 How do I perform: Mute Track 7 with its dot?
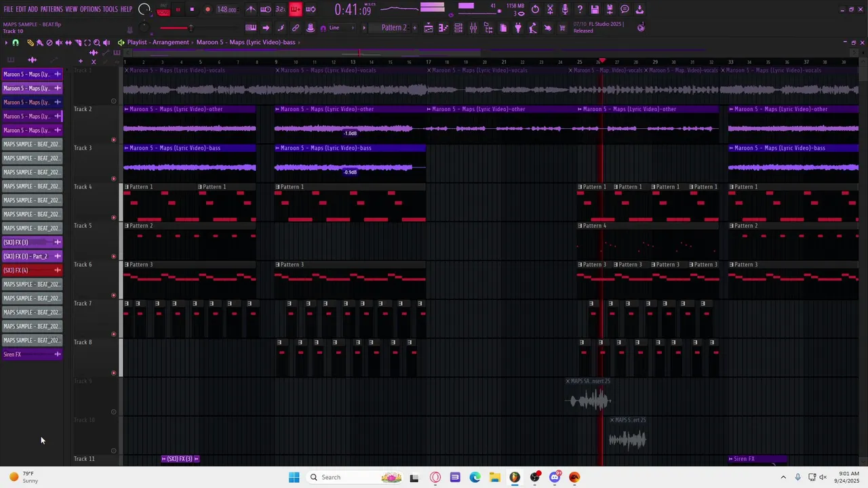click(x=113, y=334)
